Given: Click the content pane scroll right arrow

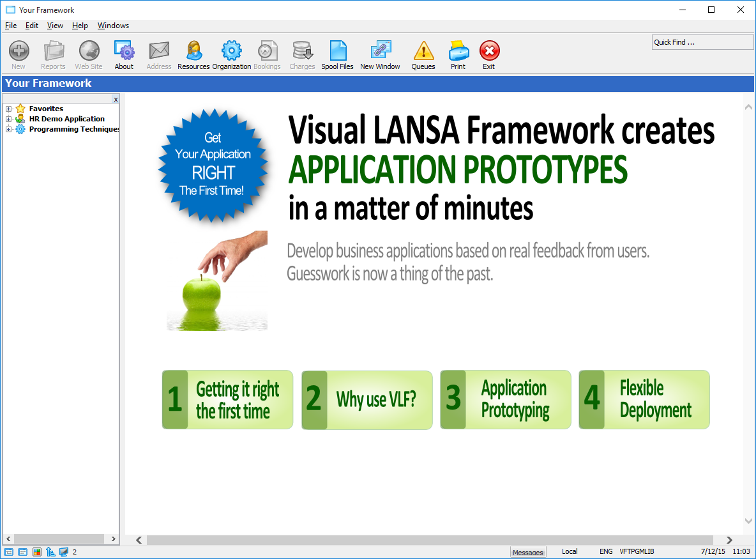Looking at the screenshot, I should pyautogui.click(x=729, y=540).
